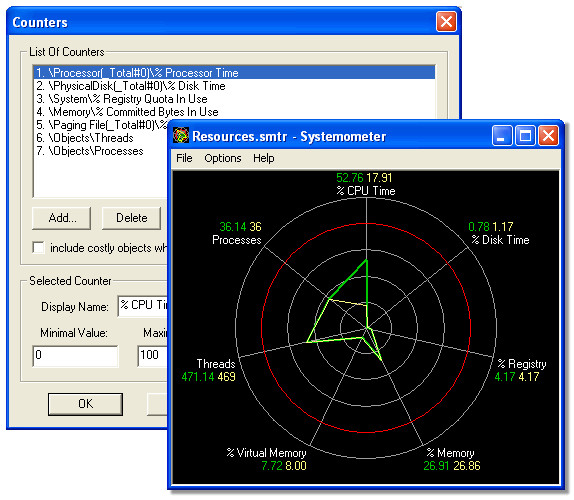
Task: Select the Objects\Threads counter
Action: click(85, 138)
